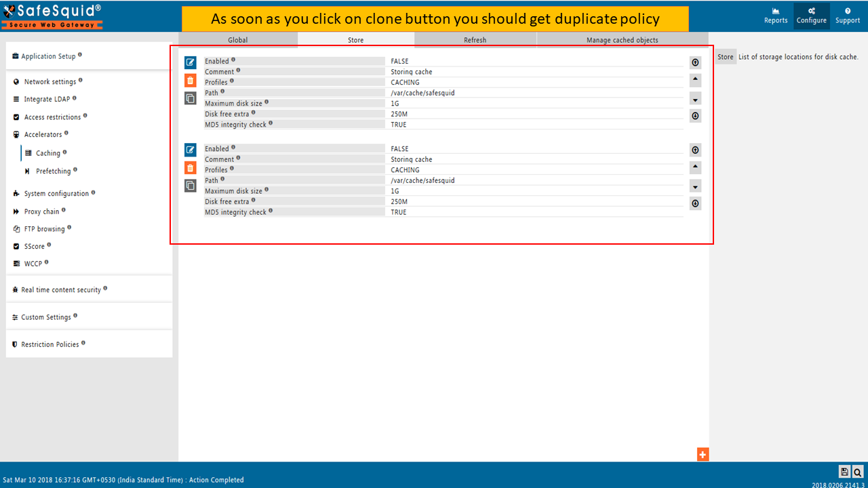Move second entry to top
The height and width of the screenshot is (488, 868).
(695, 150)
